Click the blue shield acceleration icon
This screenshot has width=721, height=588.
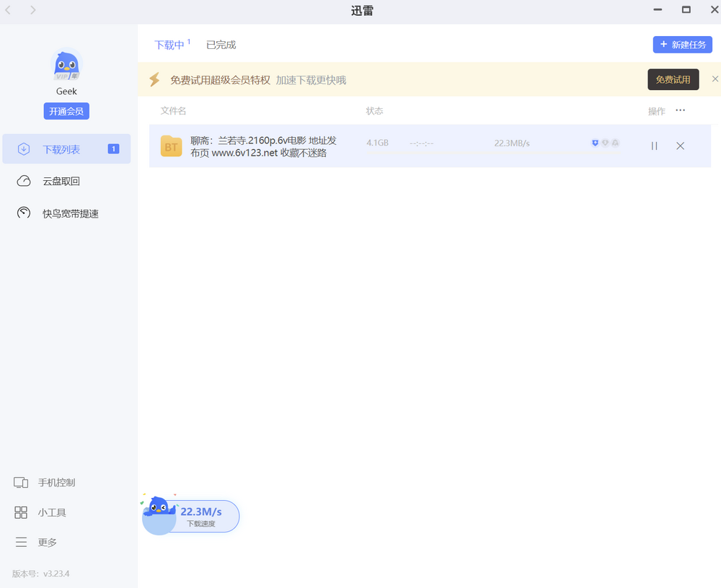tap(595, 143)
